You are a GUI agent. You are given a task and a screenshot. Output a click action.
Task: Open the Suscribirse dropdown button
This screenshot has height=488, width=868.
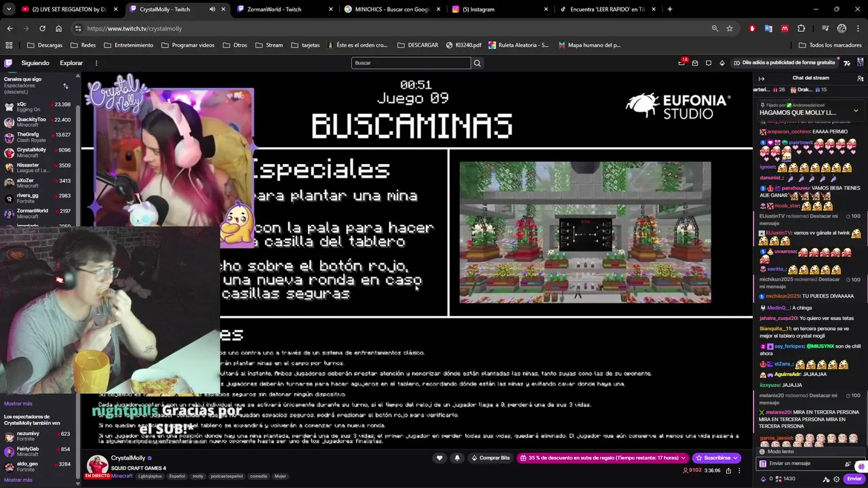tap(717, 458)
